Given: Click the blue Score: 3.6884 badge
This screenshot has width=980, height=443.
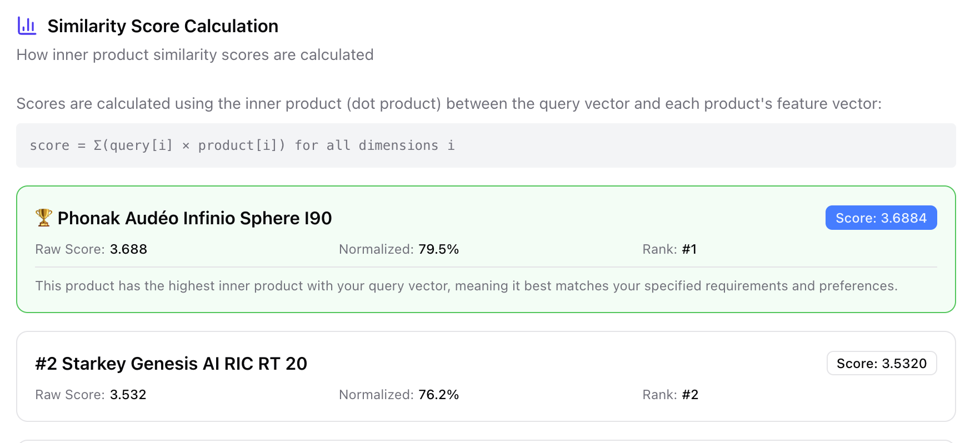Looking at the screenshot, I should click(x=881, y=218).
